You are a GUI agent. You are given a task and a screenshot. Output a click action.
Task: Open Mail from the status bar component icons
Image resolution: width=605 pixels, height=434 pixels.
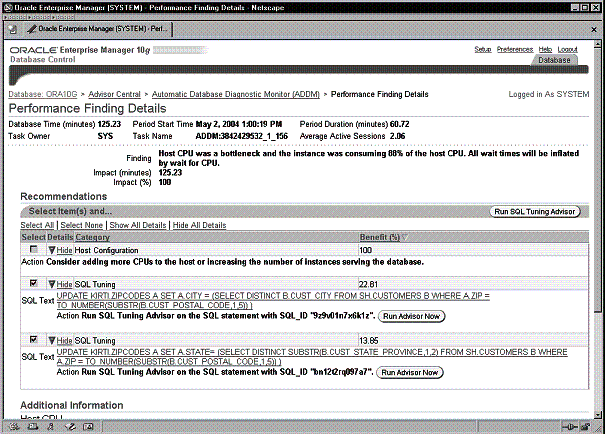click(x=33, y=427)
